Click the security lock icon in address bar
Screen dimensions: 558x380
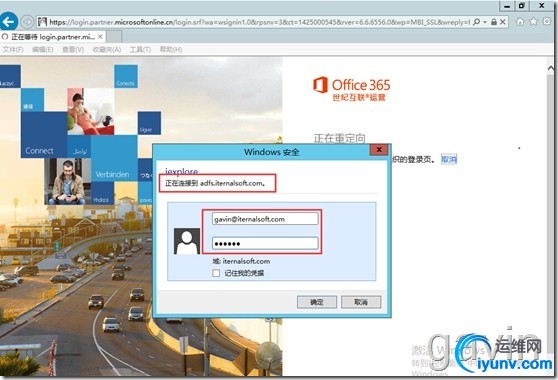click(494, 22)
